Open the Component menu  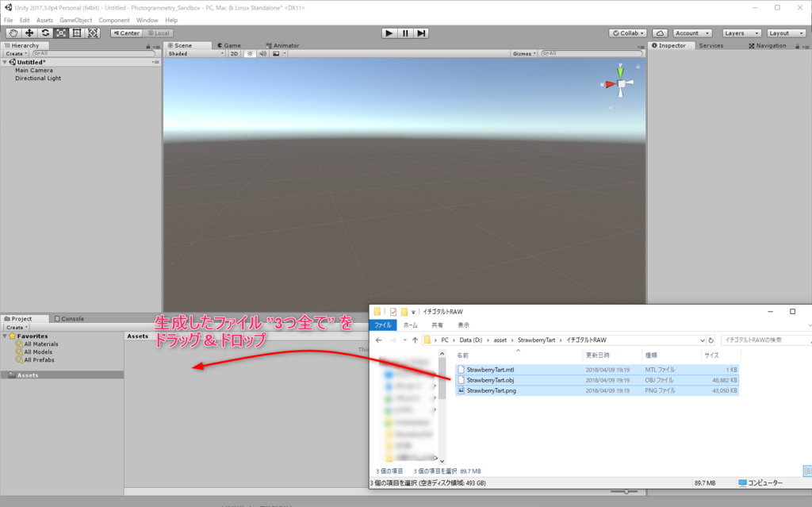point(114,20)
